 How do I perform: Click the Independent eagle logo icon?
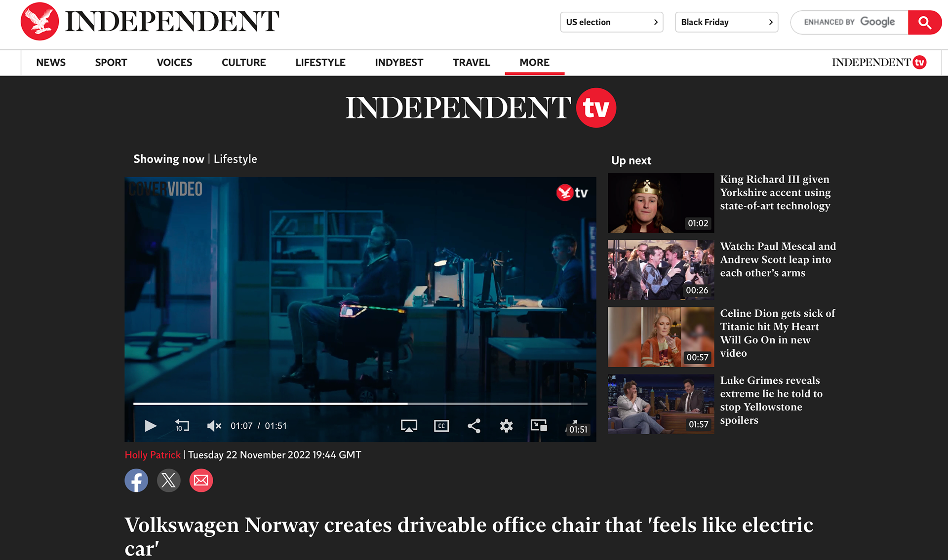39,21
